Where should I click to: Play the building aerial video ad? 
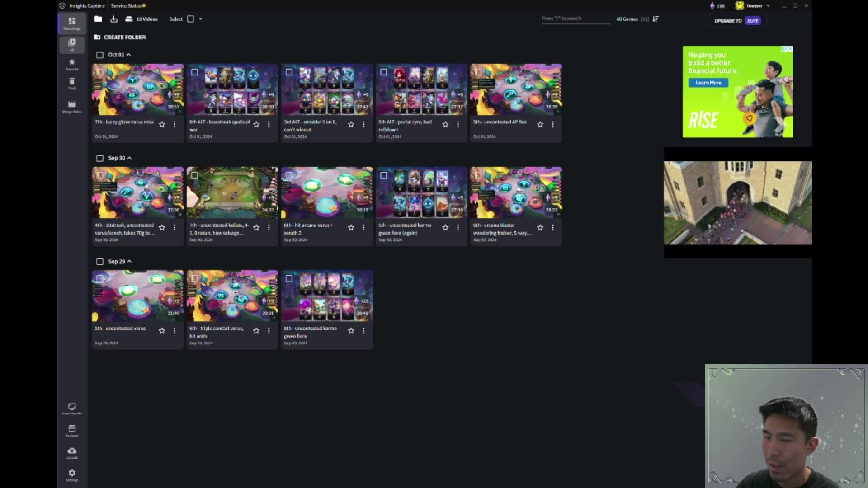point(737,203)
